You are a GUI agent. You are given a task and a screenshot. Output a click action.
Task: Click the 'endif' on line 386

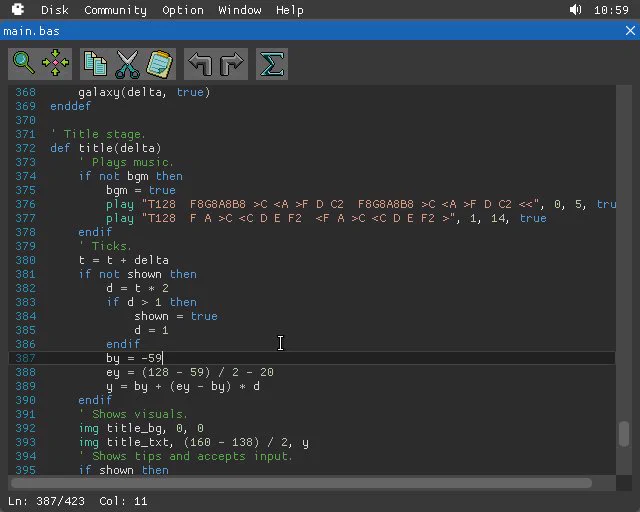click(x=123, y=344)
